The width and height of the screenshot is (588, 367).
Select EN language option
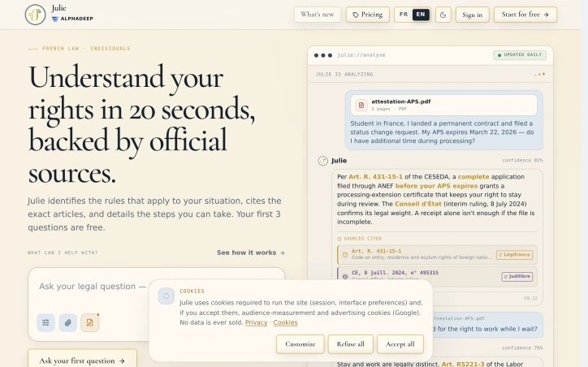(x=421, y=15)
